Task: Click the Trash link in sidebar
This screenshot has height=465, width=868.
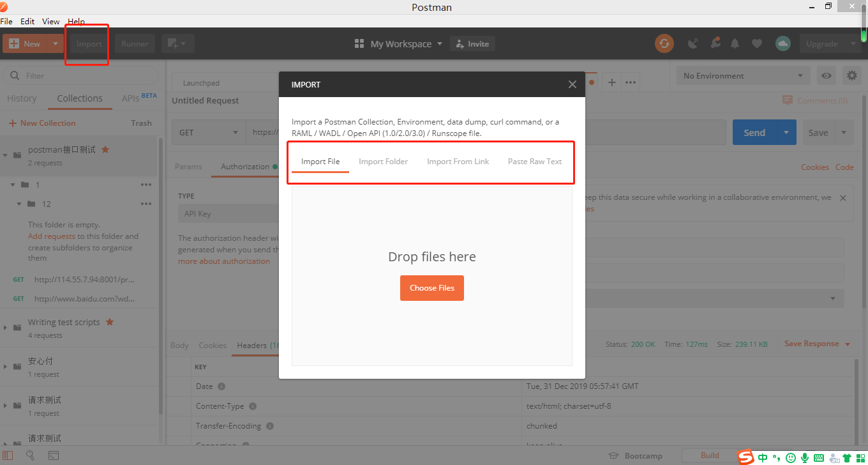Action: click(x=142, y=123)
